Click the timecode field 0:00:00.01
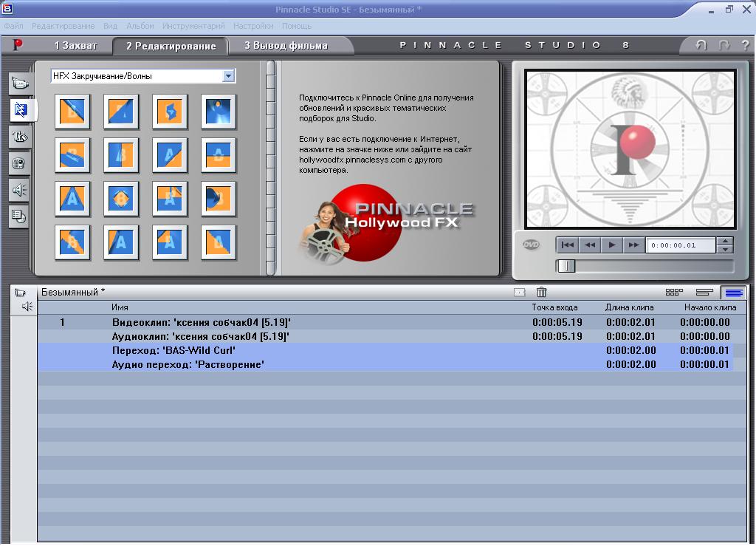 (680, 245)
